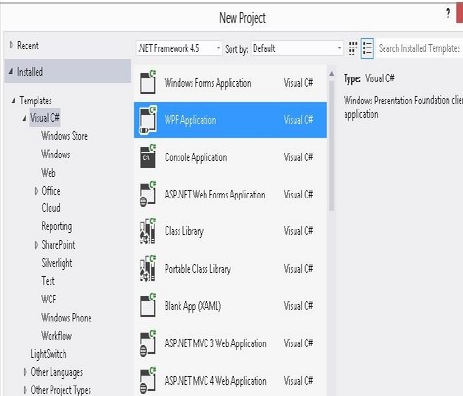Click the ASP.NET Web Forms Application icon

pyautogui.click(x=148, y=194)
